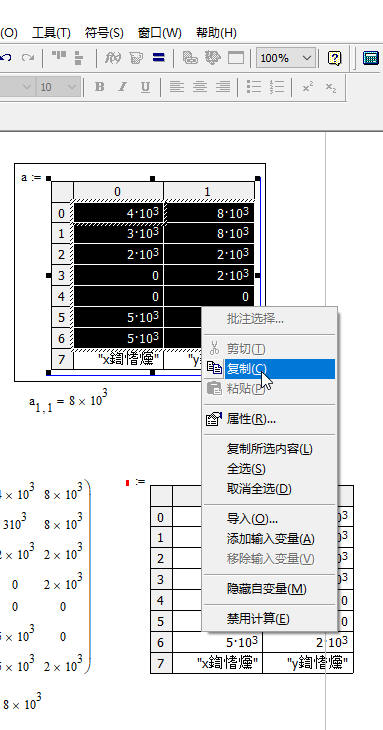Viewport: 383px width, 730px height.
Task: Open the 窗口(W) menu
Action: [160, 33]
